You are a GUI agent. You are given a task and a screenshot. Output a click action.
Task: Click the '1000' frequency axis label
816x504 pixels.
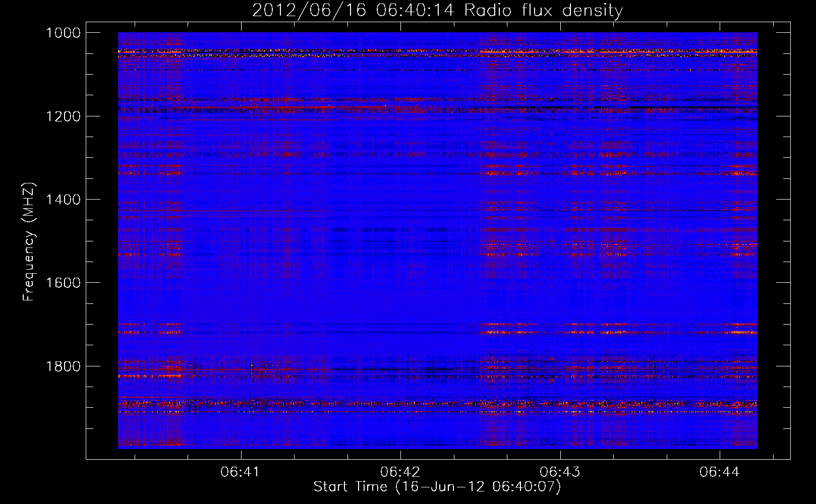[x=63, y=33]
